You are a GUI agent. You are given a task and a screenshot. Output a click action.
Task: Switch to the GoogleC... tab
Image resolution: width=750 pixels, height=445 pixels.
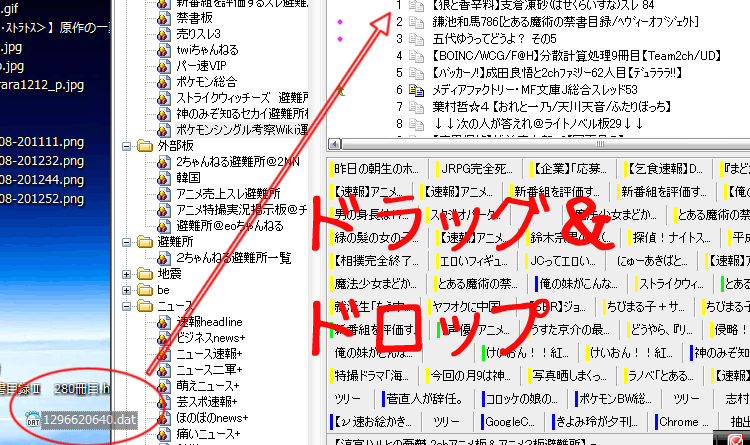pos(509,422)
